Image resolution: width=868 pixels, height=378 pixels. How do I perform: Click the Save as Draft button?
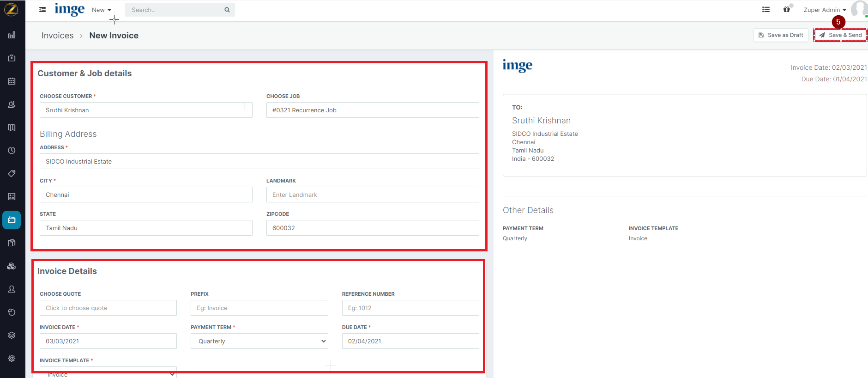coord(781,35)
